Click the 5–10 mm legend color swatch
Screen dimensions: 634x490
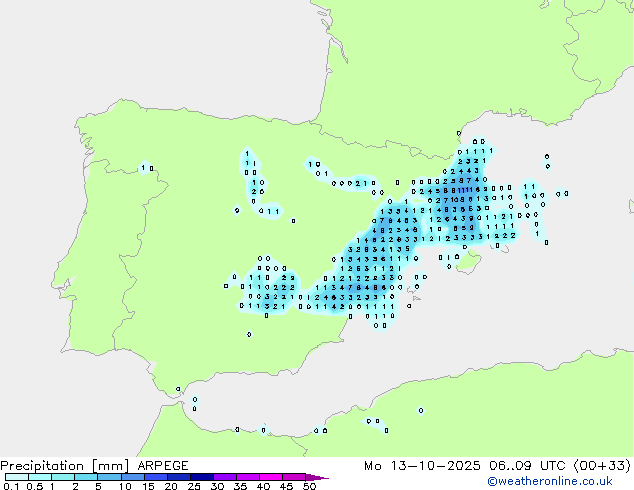[x=109, y=477]
